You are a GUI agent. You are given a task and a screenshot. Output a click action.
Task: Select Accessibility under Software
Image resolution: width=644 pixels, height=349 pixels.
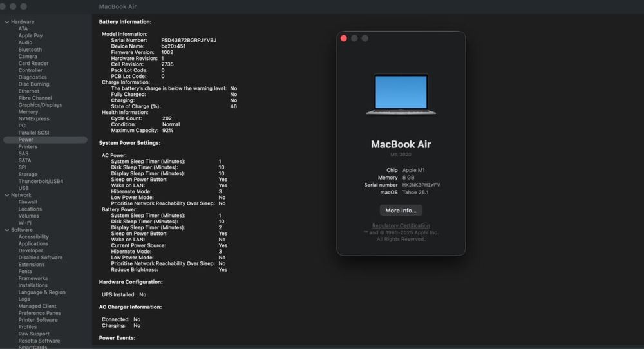tap(33, 237)
